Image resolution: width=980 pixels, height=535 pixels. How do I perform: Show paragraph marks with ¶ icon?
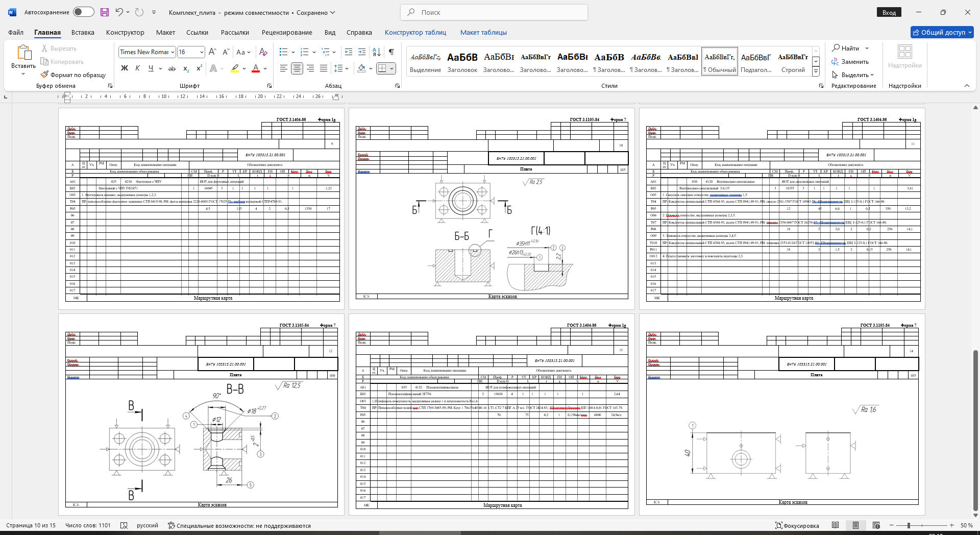point(391,52)
